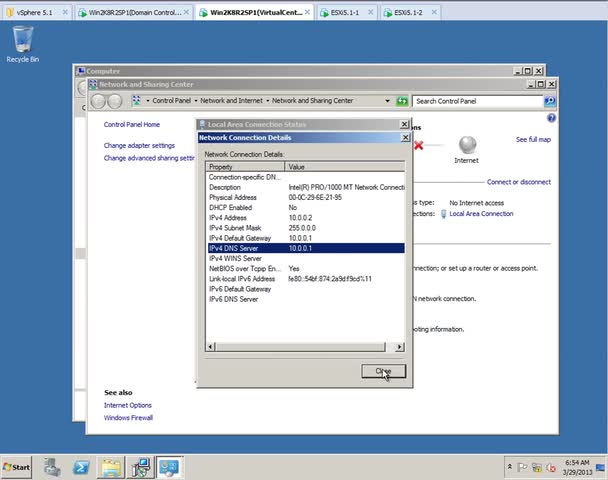This screenshot has height=480, width=608.
Task: Select the IPv6 DNS Server row
Action: [x=306, y=299]
